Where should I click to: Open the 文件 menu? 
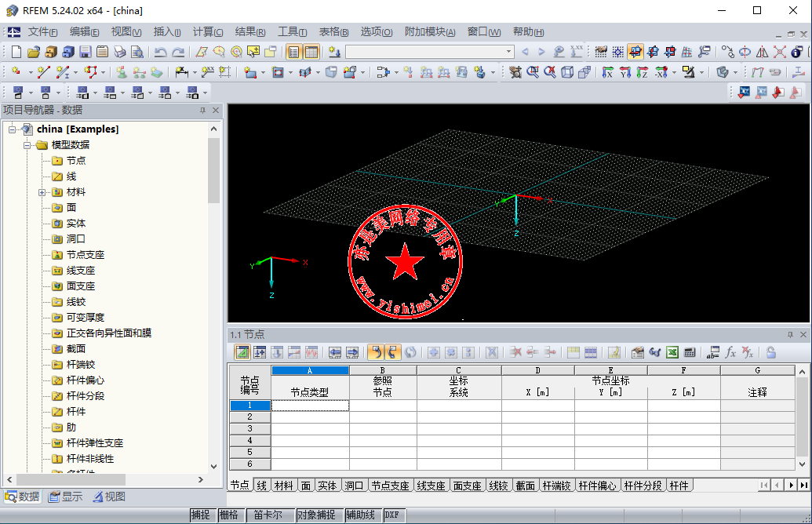coord(42,32)
